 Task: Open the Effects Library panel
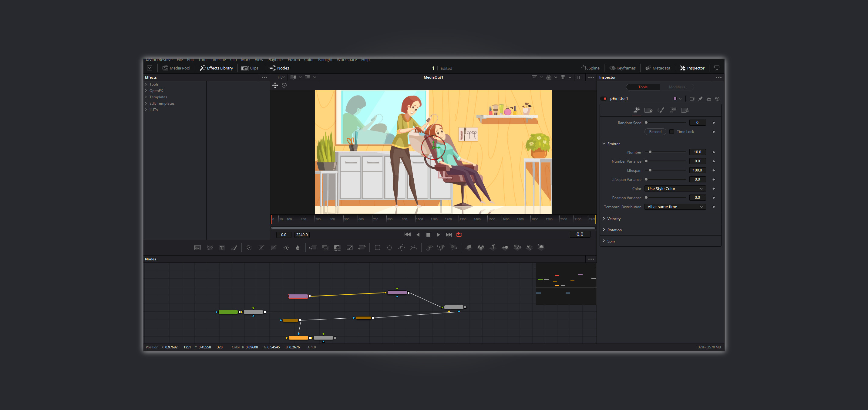(x=216, y=68)
